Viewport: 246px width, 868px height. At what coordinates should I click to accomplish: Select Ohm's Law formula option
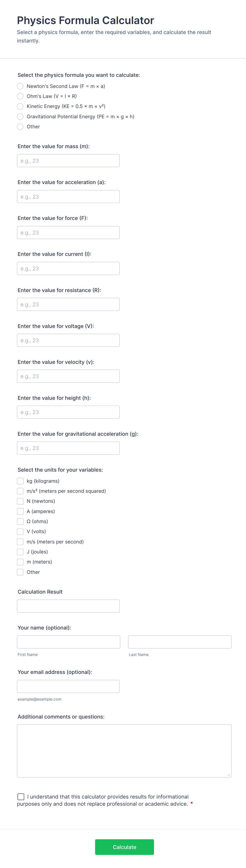click(x=20, y=96)
